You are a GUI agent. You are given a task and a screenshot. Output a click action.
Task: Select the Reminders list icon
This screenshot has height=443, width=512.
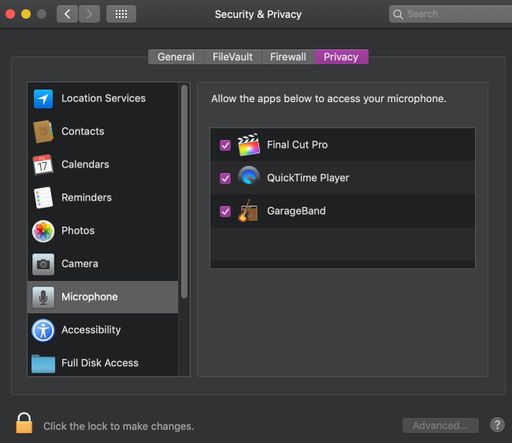[43, 197]
